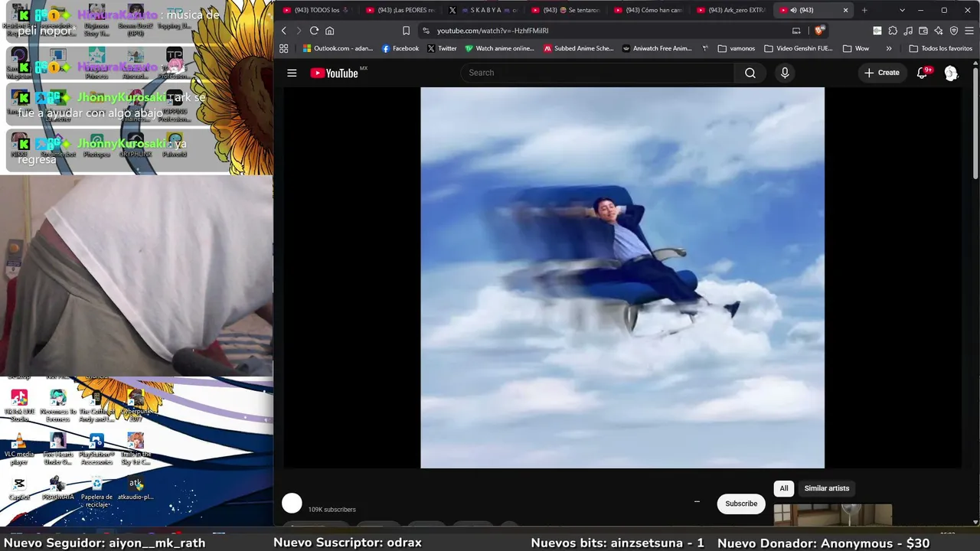Open the browser home page

[330, 31]
